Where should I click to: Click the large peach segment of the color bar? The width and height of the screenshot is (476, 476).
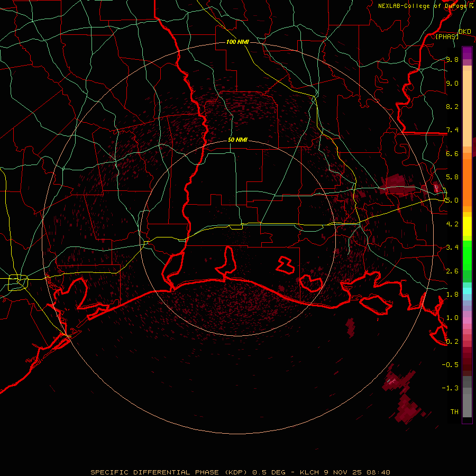point(467,108)
